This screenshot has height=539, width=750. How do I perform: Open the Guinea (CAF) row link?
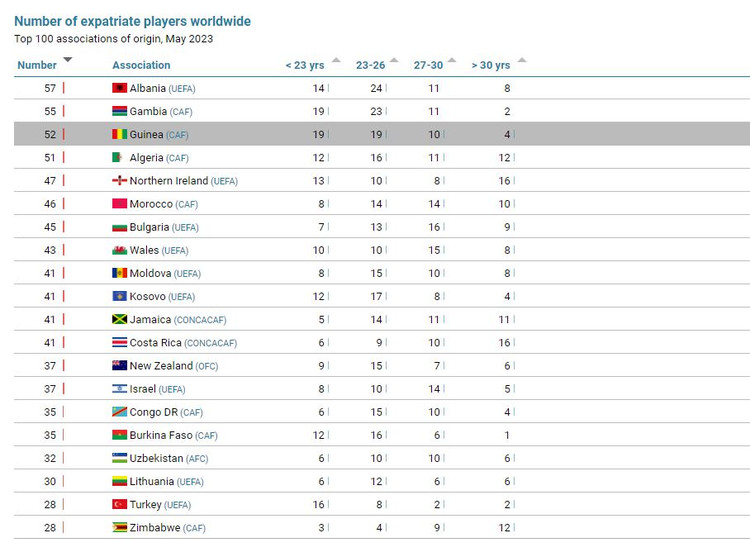tap(159, 135)
